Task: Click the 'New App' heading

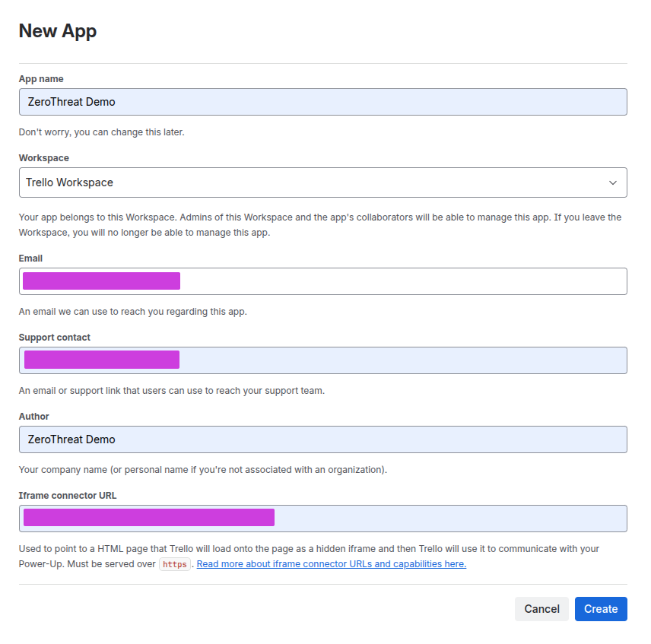Action: 58,31
